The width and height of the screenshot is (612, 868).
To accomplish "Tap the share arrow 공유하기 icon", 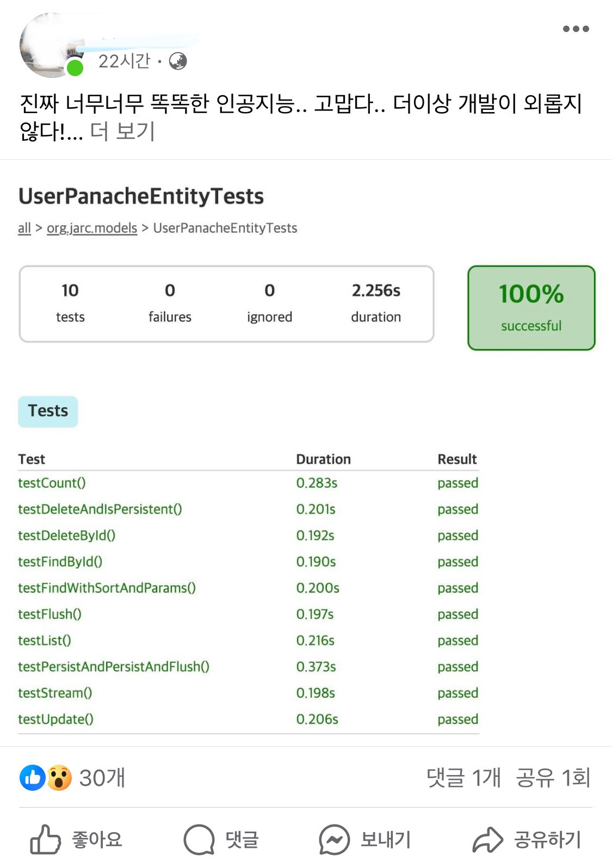I will coord(487,839).
